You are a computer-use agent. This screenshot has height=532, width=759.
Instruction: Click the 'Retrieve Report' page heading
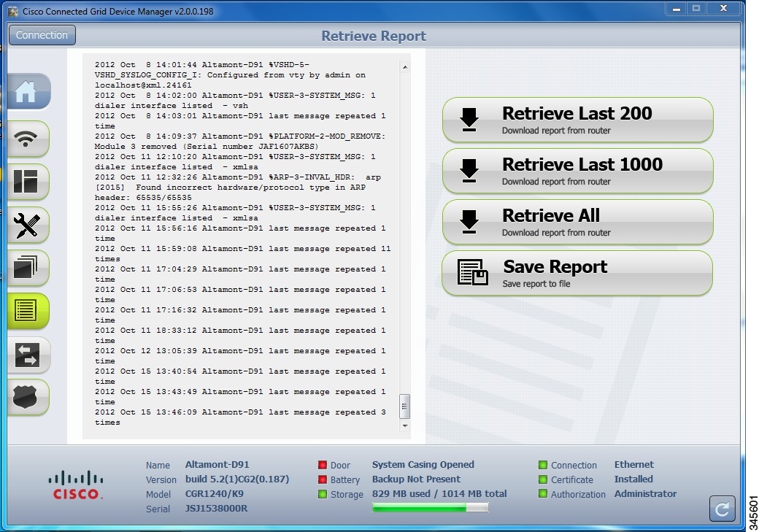[x=374, y=36]
